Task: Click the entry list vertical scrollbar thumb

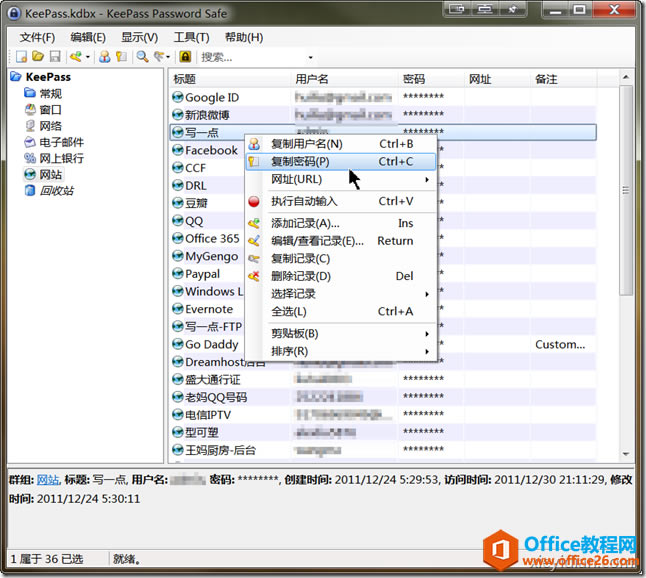Action: click(x=626, y=190)
